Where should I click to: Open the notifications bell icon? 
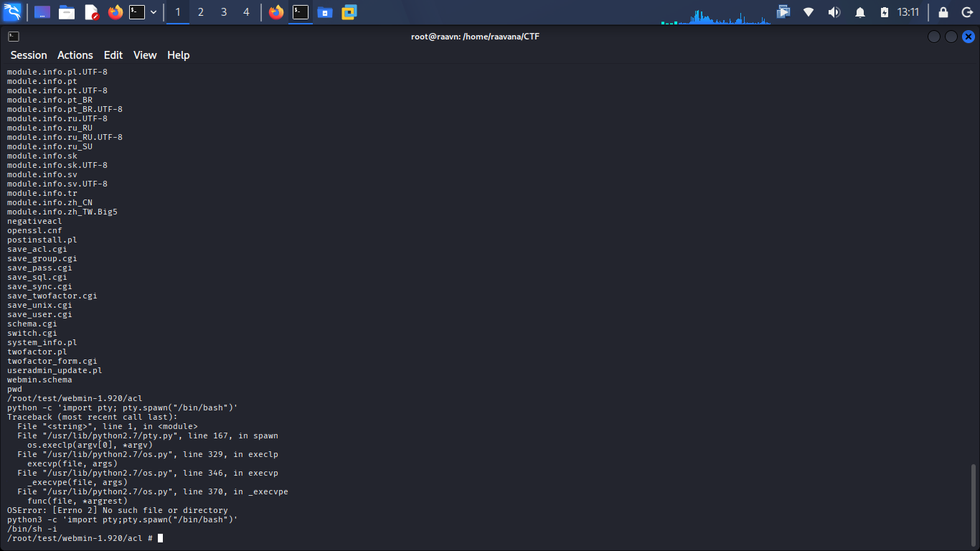coord(860,12)
